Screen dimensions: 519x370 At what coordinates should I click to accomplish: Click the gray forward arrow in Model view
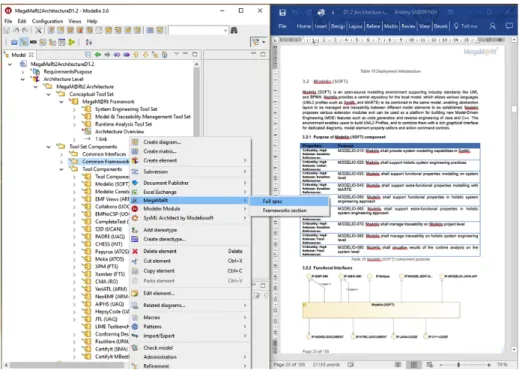tap(107, 54)
